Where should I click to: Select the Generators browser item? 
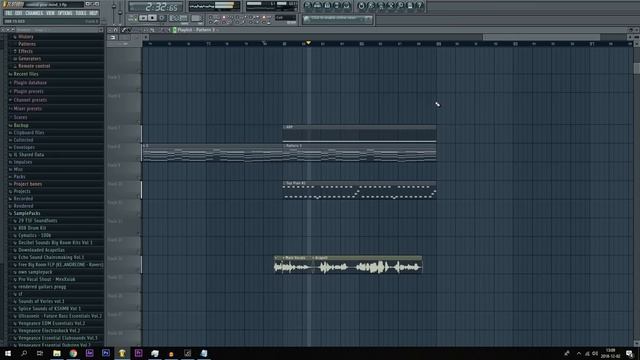click(29, 58)
